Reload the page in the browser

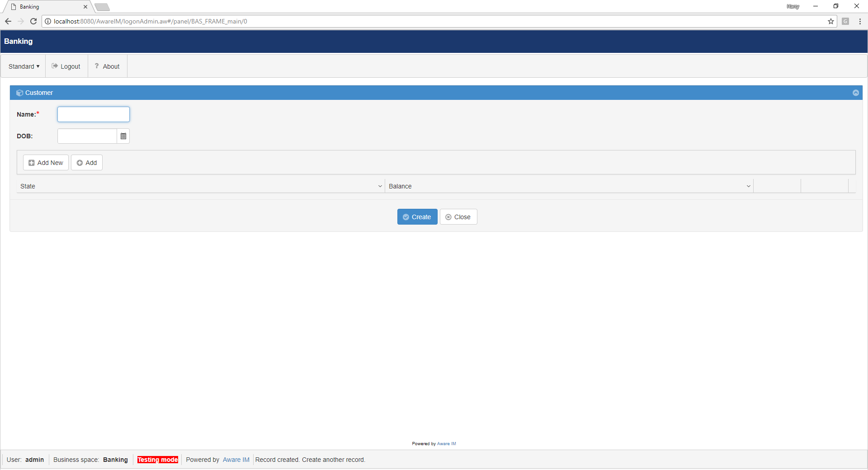pos(33,21)
